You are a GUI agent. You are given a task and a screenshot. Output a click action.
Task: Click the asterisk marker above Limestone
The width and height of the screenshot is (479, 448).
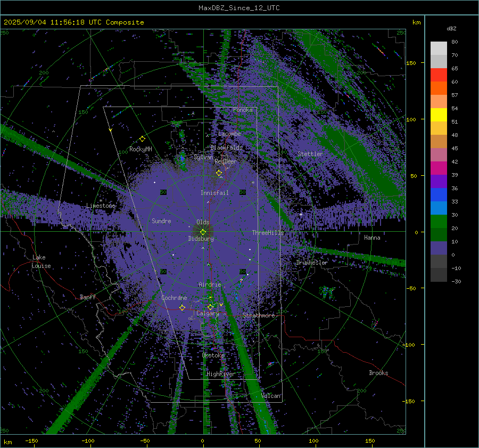click(x=101, y=201)
